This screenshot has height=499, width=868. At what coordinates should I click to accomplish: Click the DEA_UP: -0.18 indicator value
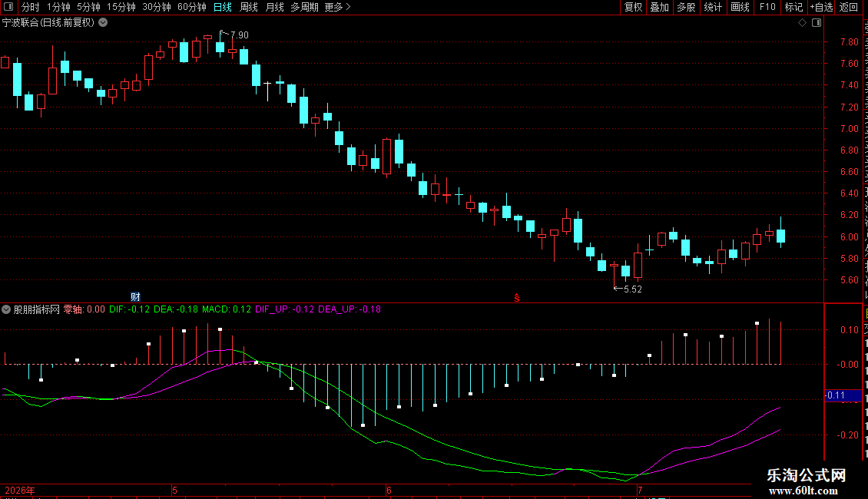350,309
